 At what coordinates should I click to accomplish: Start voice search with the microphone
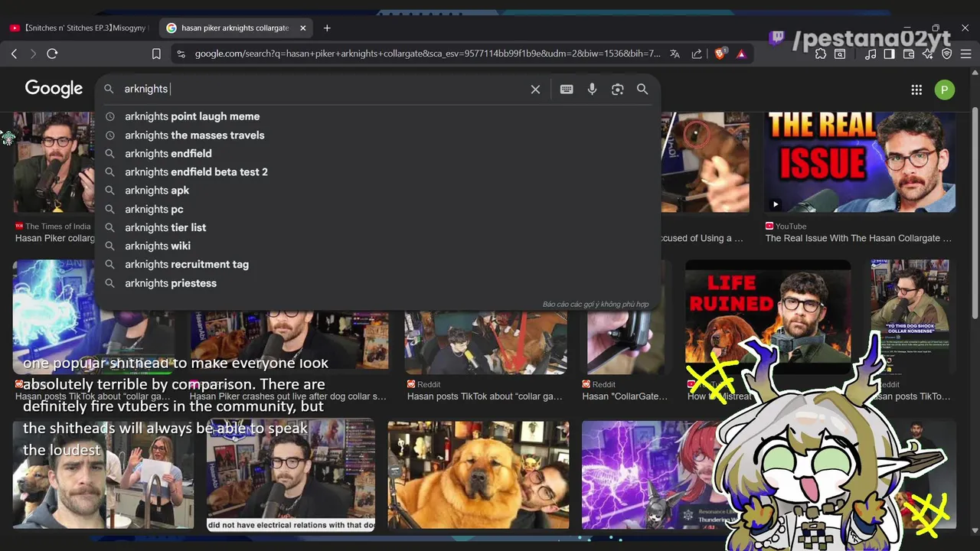coord(592,90)
